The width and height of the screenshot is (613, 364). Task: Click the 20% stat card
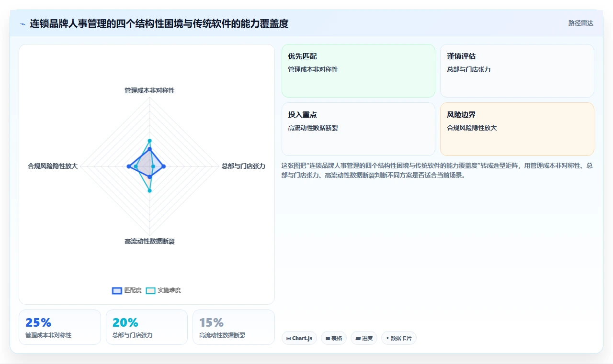[147, 327]
